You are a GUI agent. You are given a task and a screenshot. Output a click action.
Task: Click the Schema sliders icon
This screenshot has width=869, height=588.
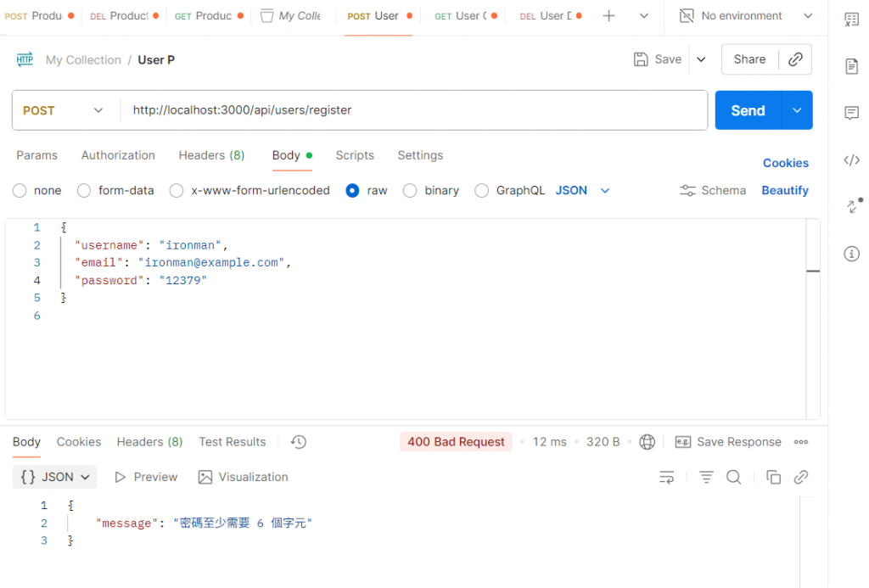click(x=687, y=191)
